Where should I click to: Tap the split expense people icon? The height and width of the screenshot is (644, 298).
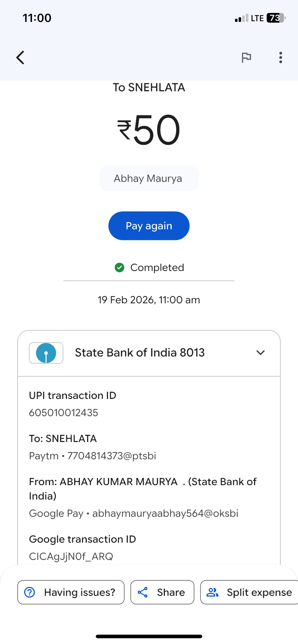(212, 592)
